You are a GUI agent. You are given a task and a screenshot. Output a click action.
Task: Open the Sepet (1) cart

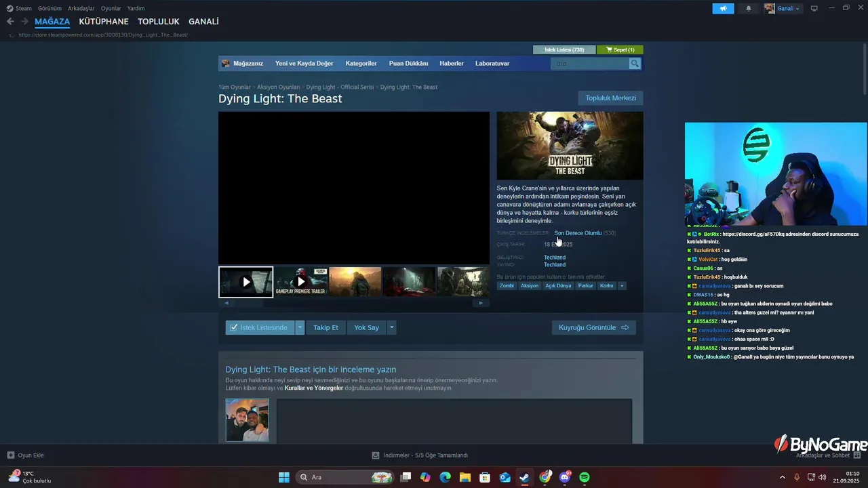click(620, 49)
